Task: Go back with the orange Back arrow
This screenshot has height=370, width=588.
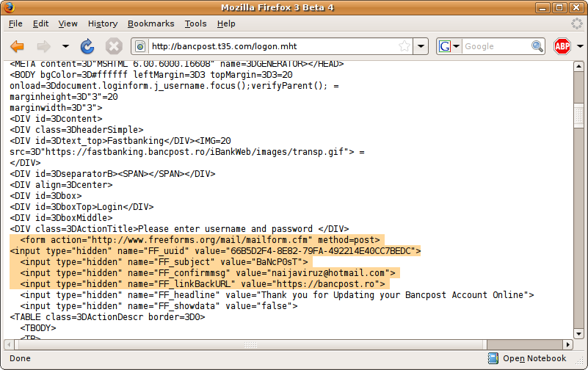Action: 17,46
